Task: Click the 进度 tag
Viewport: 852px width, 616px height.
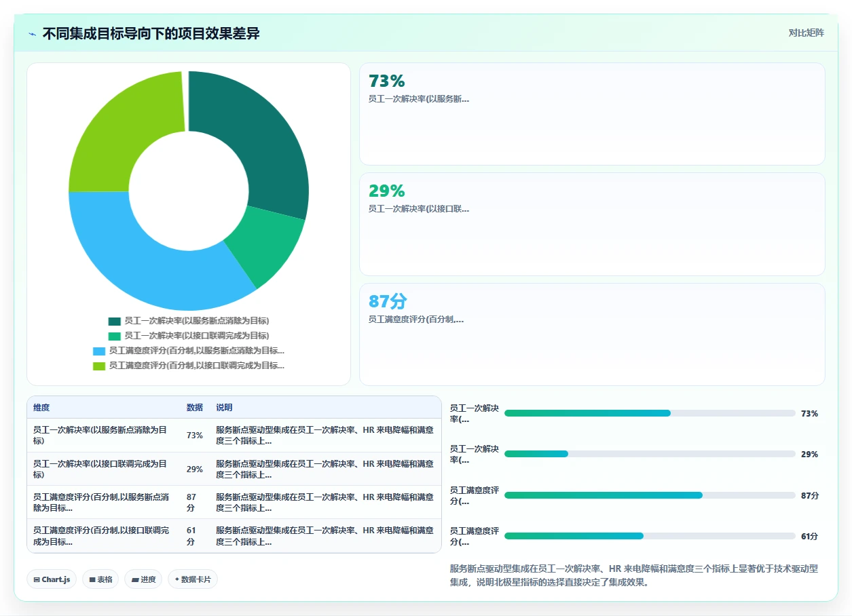Action: tap(143, 579)
